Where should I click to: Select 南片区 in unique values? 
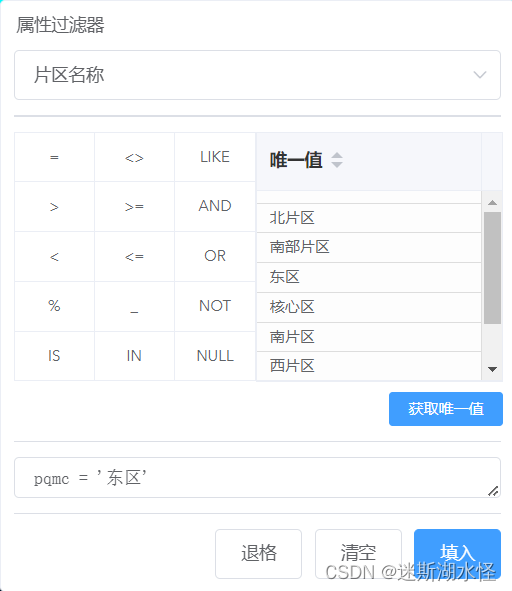coord(369,337)
